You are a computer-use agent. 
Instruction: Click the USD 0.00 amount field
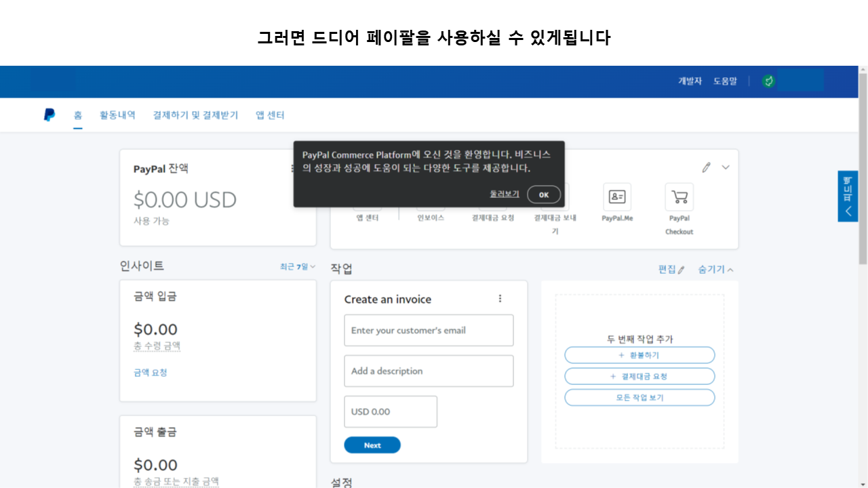[391, 411]
